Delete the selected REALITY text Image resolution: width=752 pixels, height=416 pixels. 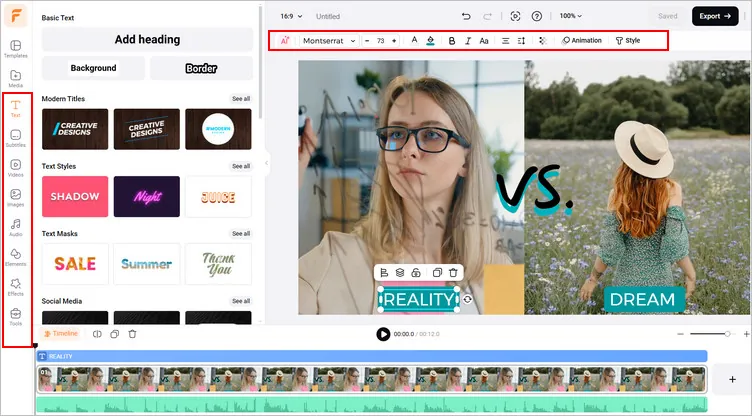(x=453, y=273)
